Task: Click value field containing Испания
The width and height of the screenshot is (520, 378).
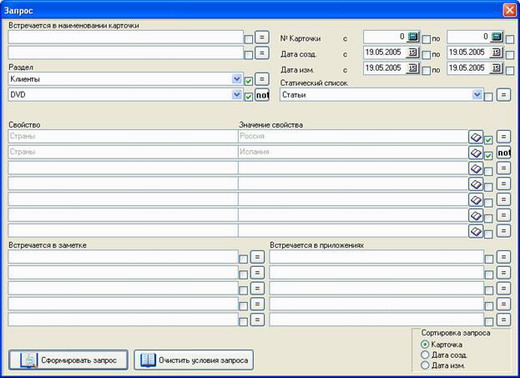Action: point(353,152)
